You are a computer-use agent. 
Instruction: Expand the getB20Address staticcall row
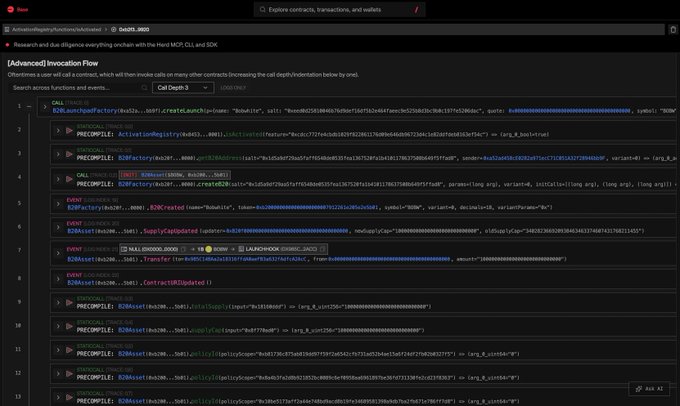point(58,154)
